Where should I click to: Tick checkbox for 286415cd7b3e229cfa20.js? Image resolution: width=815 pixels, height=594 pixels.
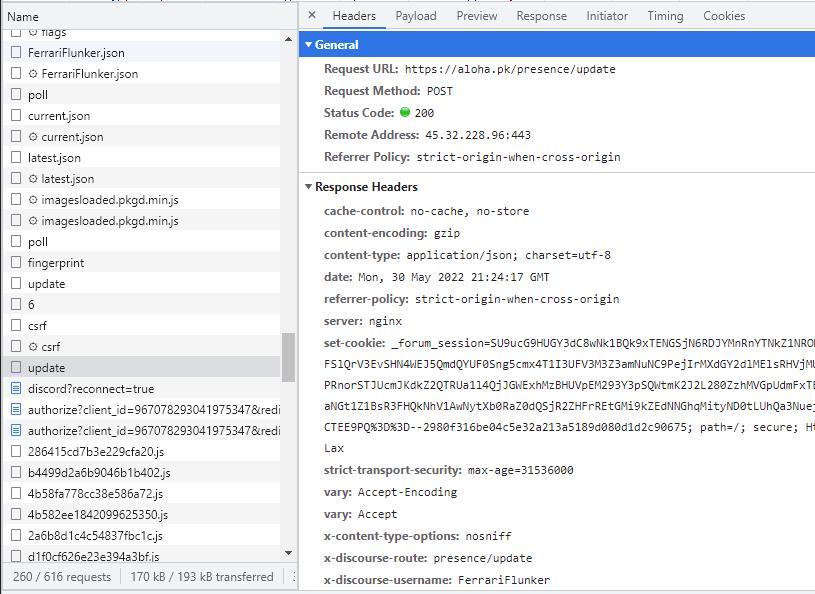16,452
